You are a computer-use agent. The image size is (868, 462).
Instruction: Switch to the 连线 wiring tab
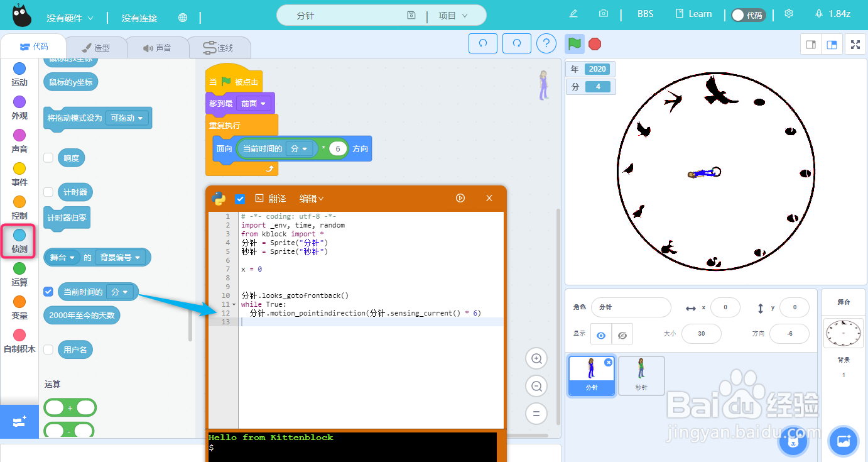(219, 48)
